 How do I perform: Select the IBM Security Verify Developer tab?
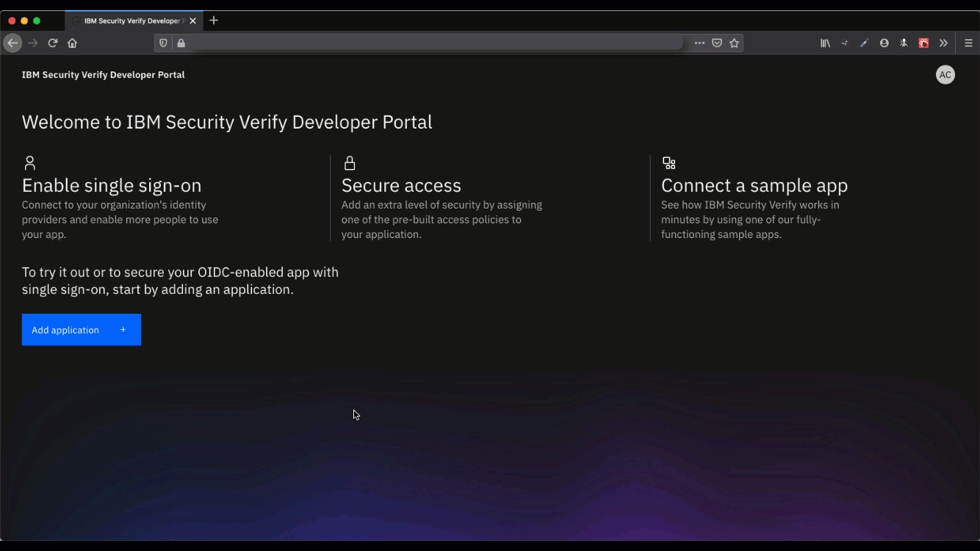point(134,21)
